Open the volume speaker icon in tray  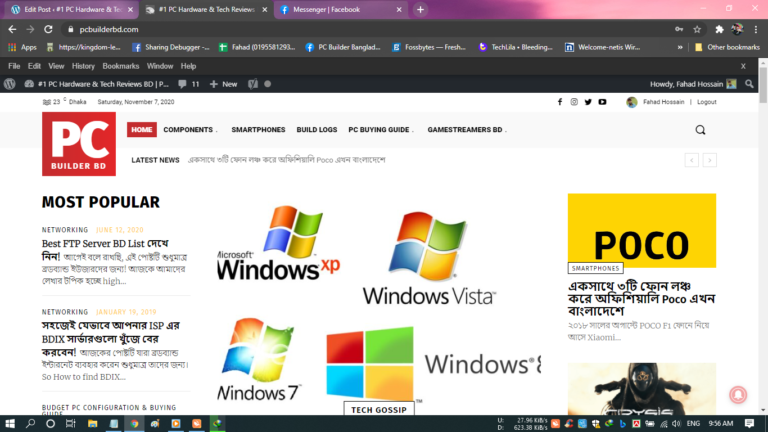676,424
